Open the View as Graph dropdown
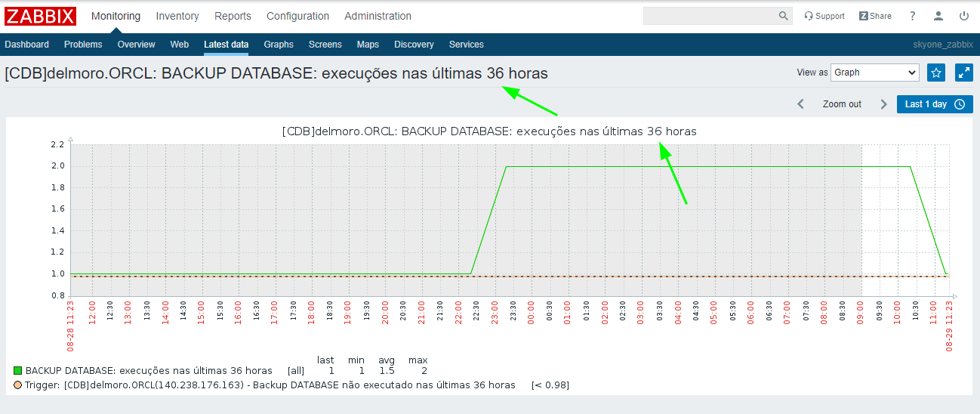This screenshot has height=414, width=980. pos(875,73)
